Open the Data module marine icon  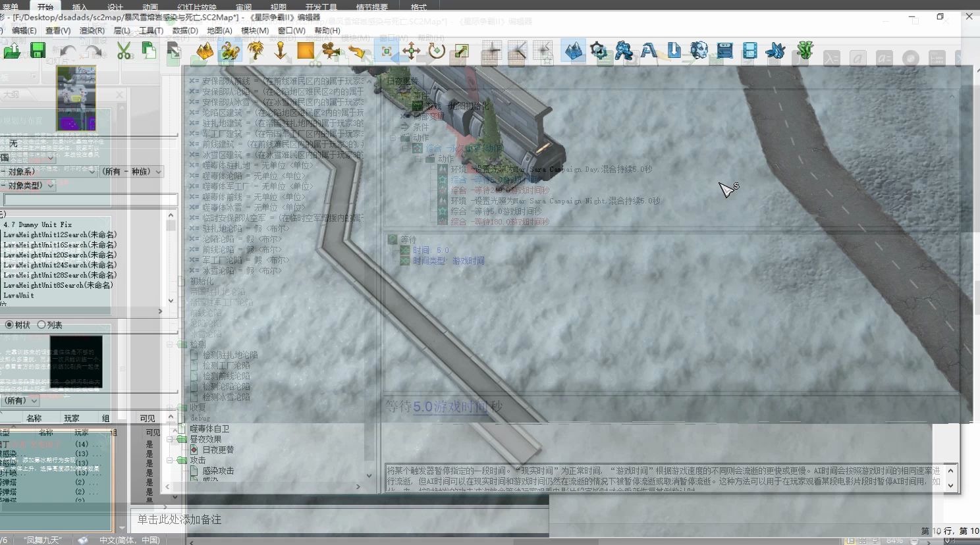[624, 51]
